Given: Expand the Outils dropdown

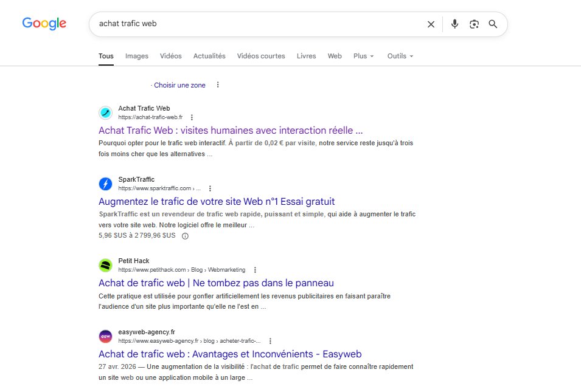Looking at the screenshot, I should pos(400,56).
